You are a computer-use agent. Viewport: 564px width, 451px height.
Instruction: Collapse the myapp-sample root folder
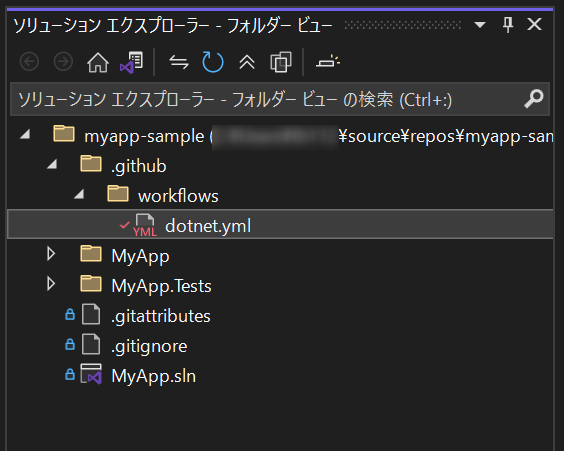pos(25,135)
